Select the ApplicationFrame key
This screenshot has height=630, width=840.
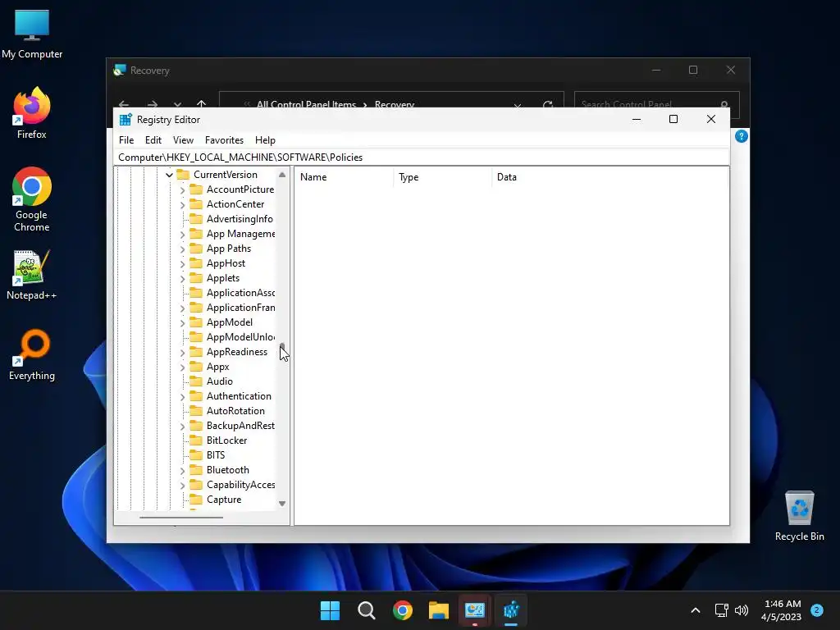coord(240,308)
